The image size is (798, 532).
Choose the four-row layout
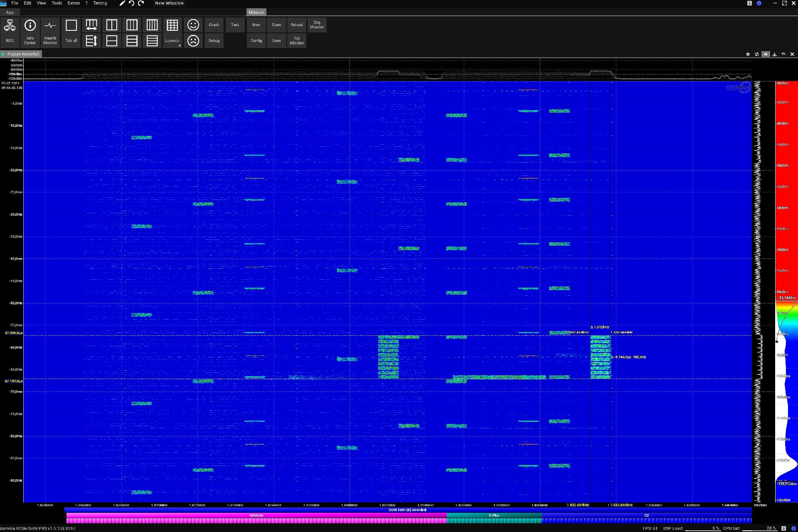[152, 41]
